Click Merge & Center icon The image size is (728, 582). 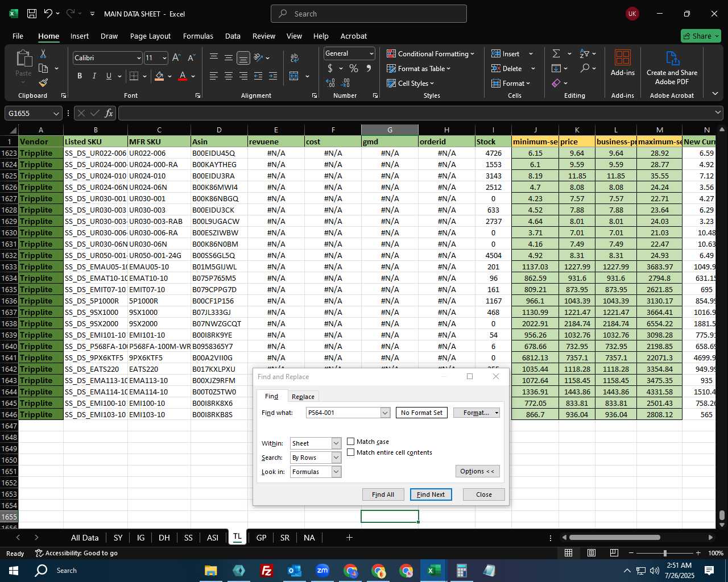tap(294, 76)
